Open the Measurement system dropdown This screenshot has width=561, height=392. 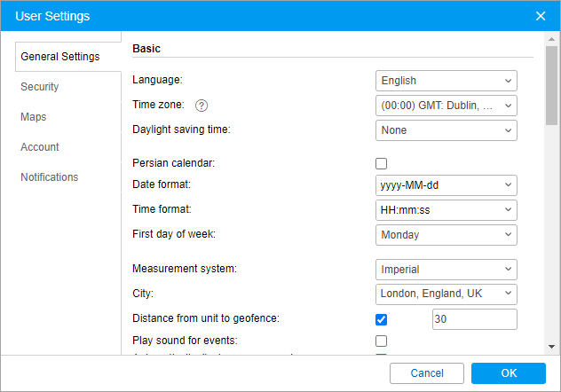pos(446,269)
